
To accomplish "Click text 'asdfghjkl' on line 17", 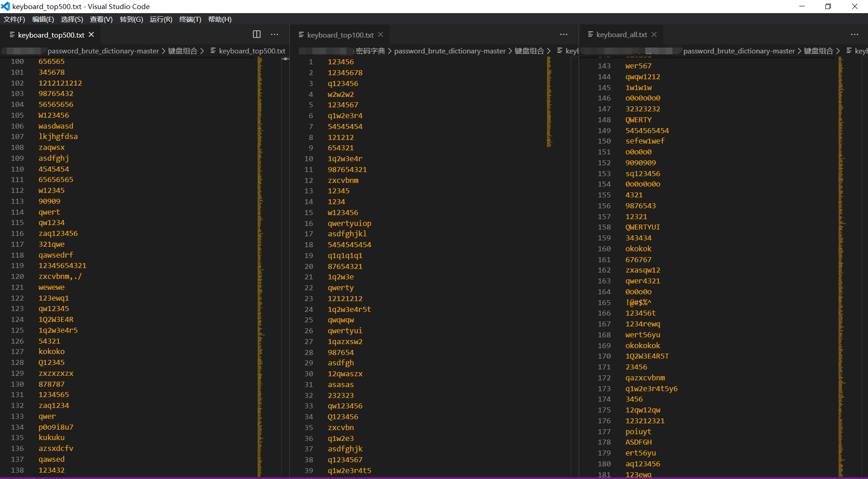I will pos(347,234).
